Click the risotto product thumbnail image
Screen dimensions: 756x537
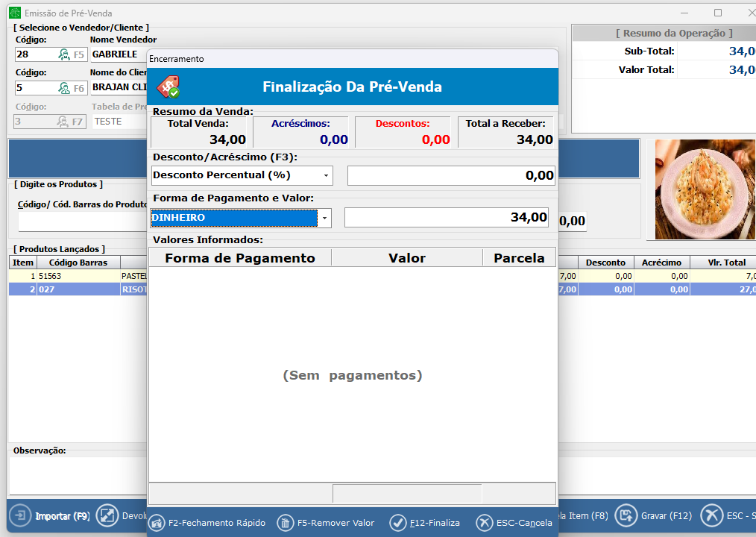[x=699, y=189]
